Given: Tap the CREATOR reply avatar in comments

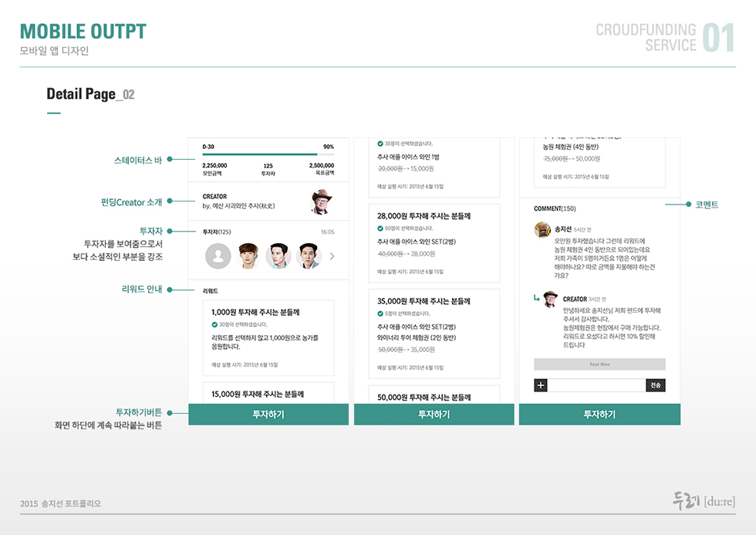Looking at the screenshot, I should point(550,300).
